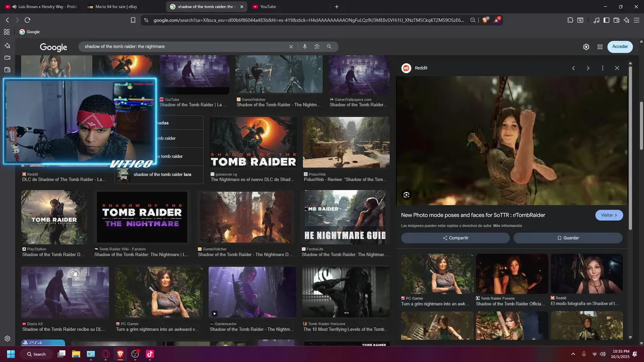Click the Compartir share button
The image size is (644, 362).
coord(455,238)
